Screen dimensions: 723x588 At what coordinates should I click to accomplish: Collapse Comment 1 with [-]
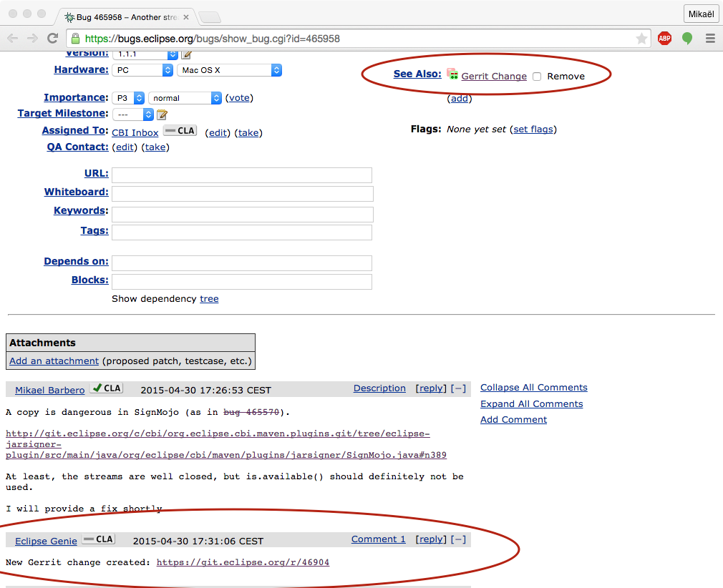pos(458,539)
